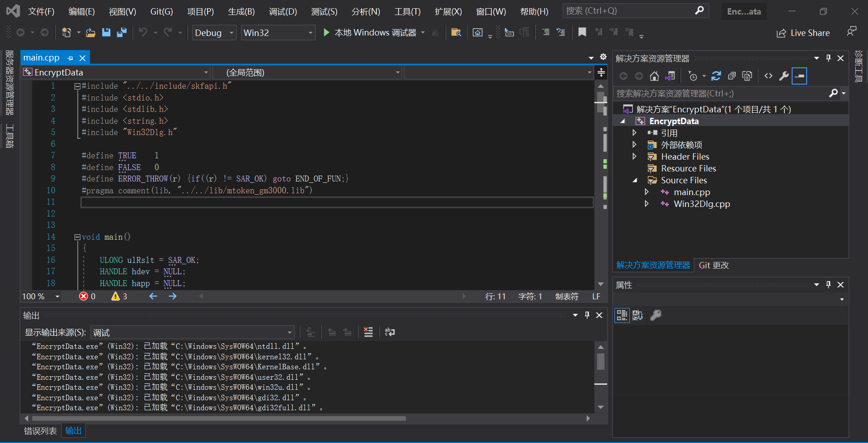Toggle word wrap in the 输出 panel
Image resolution: width=868 pixels, height=443 pixels.
(x=389, y=332)
